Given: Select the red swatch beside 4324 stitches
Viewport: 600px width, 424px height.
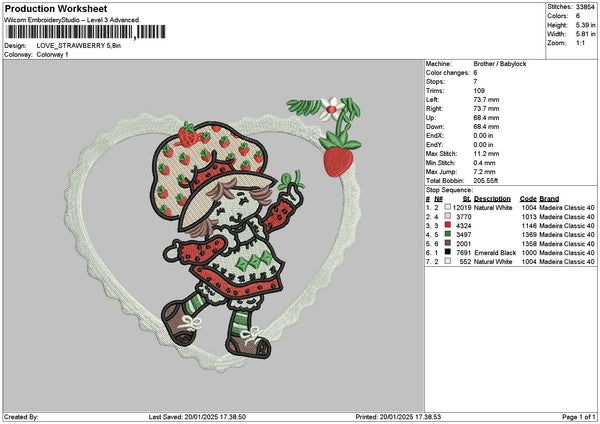Looking at the screenshot, I should [x=447, y=225].
